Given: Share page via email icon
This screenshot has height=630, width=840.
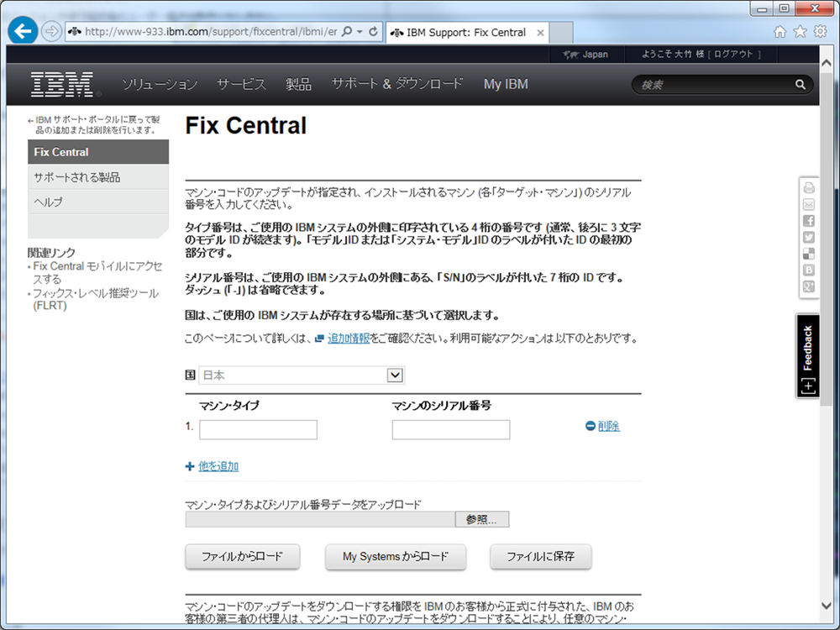Looking at the screenshot, I should tap(809, 204).
